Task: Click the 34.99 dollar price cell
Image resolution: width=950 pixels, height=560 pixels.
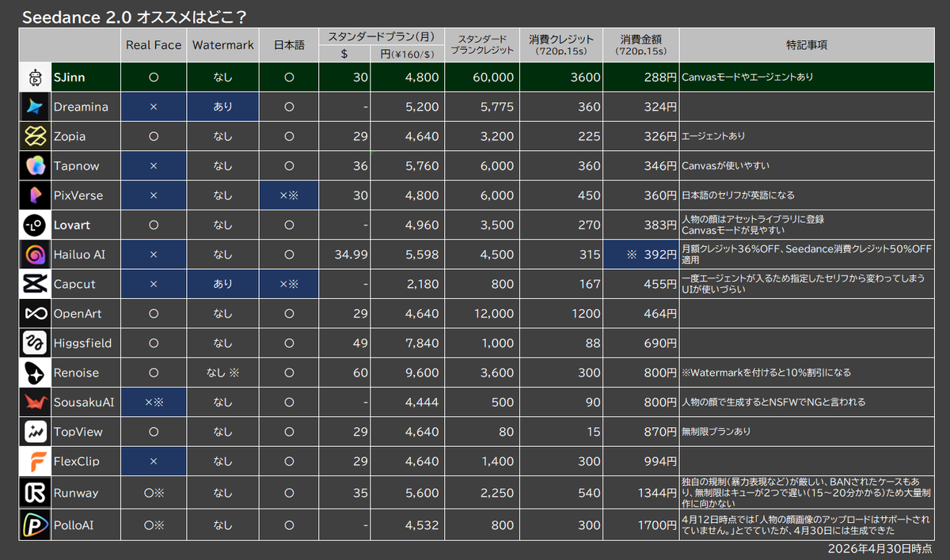Action: [344, 255]
